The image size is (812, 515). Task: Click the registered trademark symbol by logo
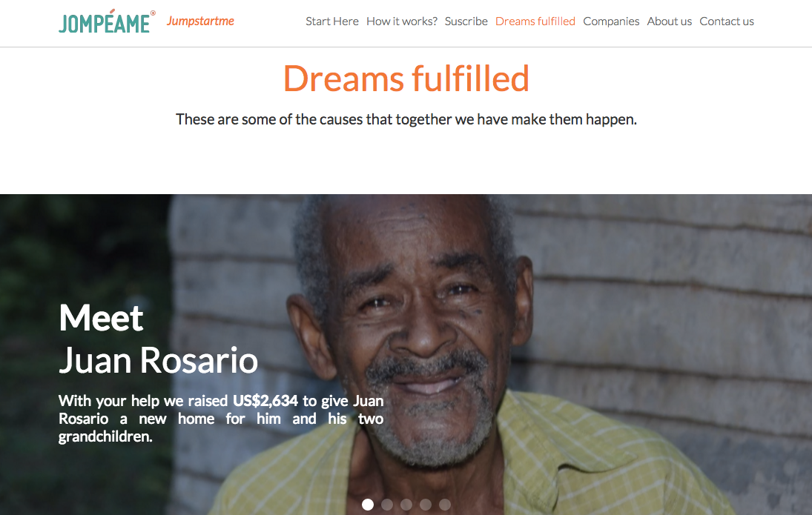pos(153,13)
